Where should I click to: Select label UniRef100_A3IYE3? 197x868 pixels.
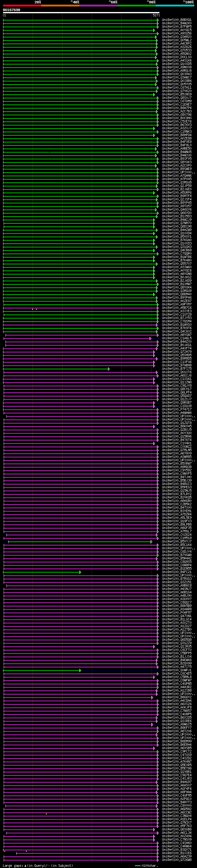coord(176,311)
